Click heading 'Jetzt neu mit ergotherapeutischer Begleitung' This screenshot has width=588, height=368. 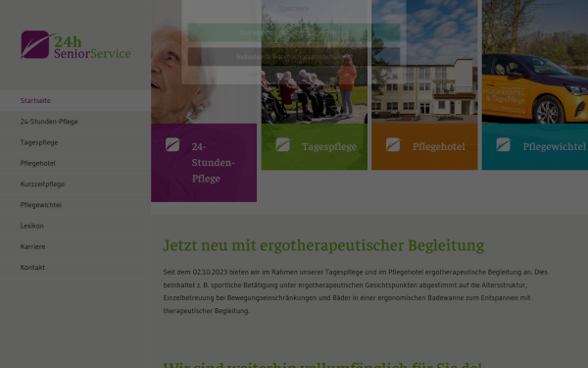coord(323,245)
